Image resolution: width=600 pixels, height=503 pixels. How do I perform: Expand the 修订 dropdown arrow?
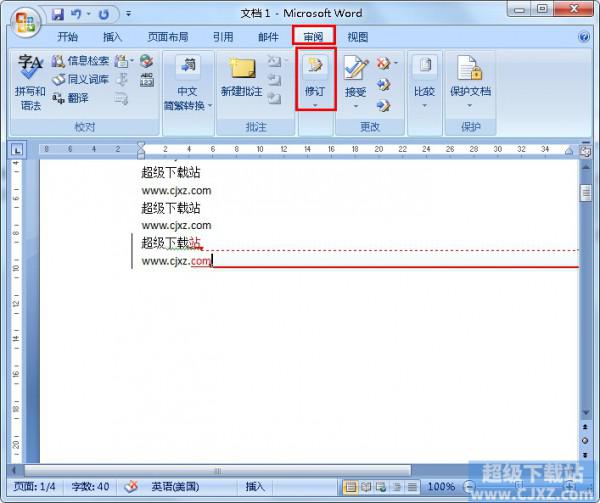(315, 105)
